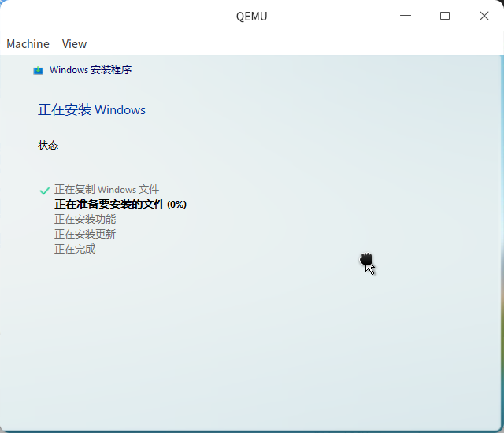Close the QEMU window
The width and height of the screenshot is (504, 433).
[484, 16]
